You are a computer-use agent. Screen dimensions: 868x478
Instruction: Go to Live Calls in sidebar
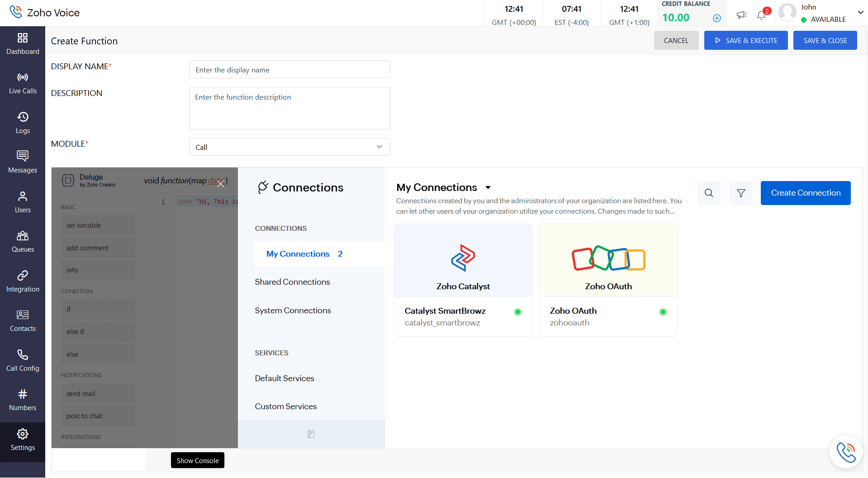23,83
